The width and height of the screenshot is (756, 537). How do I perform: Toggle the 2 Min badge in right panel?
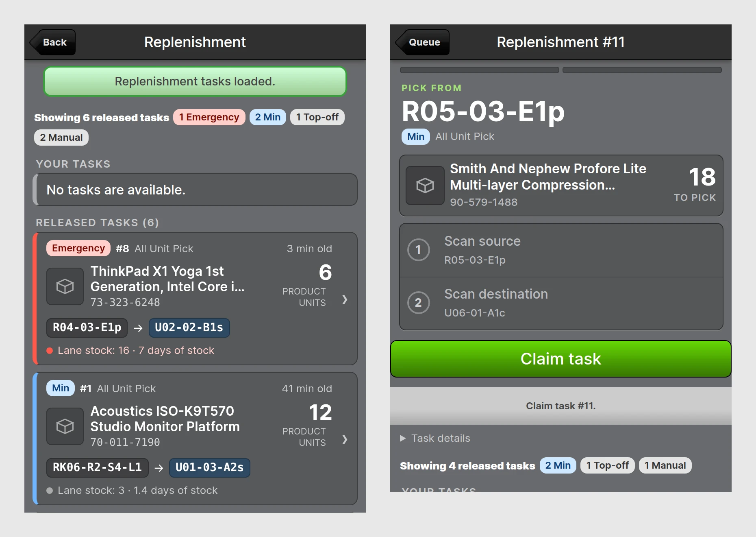[558, 465]
